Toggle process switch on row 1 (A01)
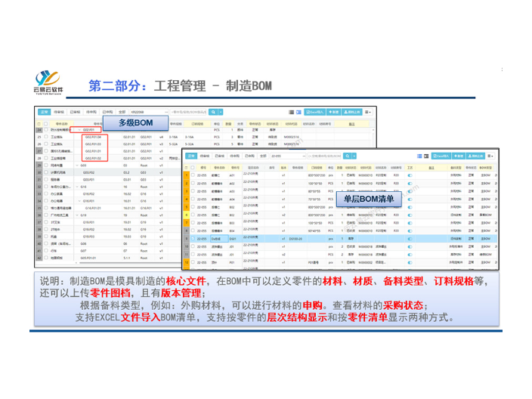The height and width of the screenshot is (399, 532). pyautogui.click(x=410, y=175)
